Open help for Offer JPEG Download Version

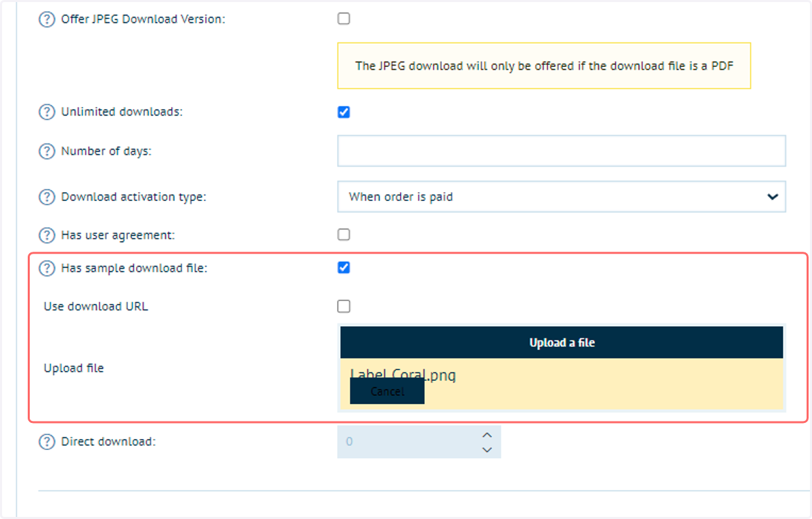(47, 19)
